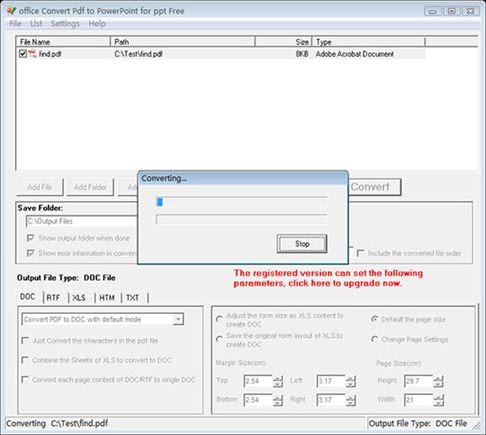The width and height of the screenshot is (486, 435).
Task: Enable Convert each page content to single DOC
Action: 25,379
